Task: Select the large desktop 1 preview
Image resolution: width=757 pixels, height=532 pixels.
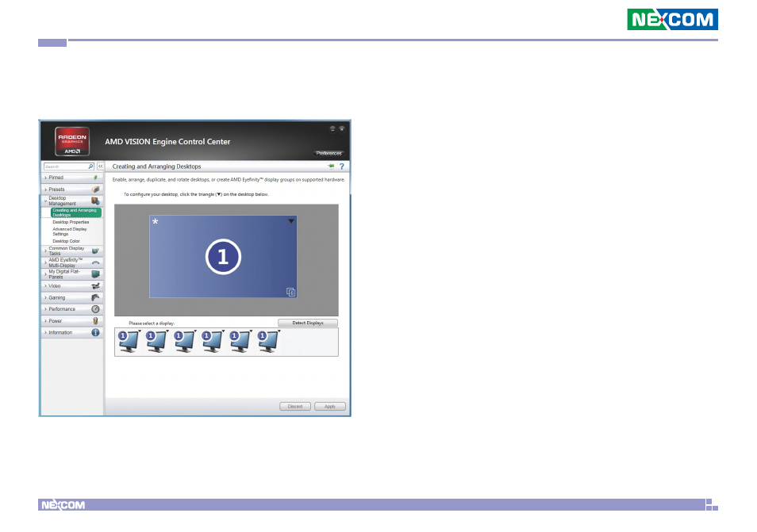Action: coord(223,257)
